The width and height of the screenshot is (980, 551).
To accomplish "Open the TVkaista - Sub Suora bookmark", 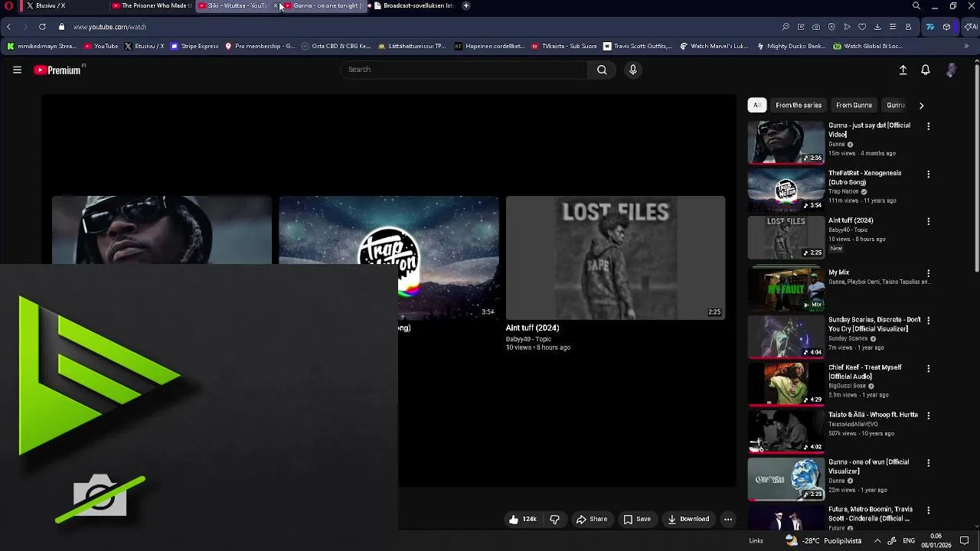I will point(563,46).
